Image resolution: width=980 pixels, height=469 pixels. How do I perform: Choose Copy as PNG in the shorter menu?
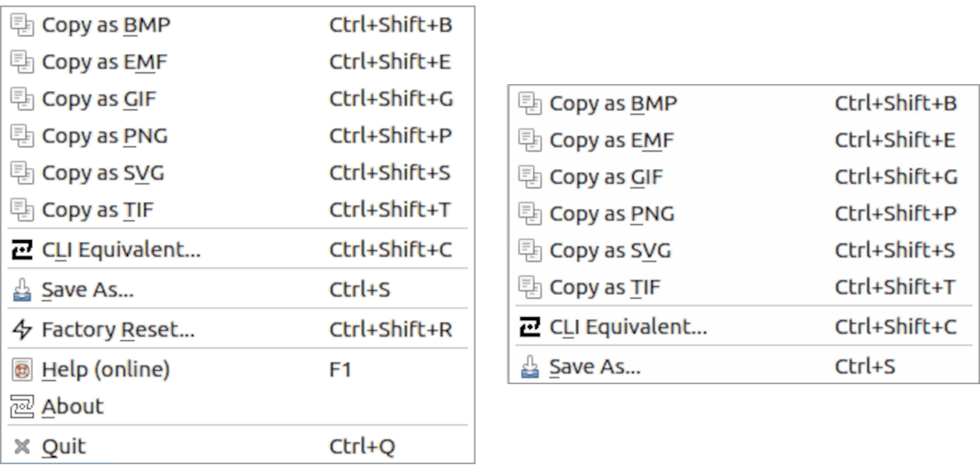pyautogui.click(x=611, y=214)
